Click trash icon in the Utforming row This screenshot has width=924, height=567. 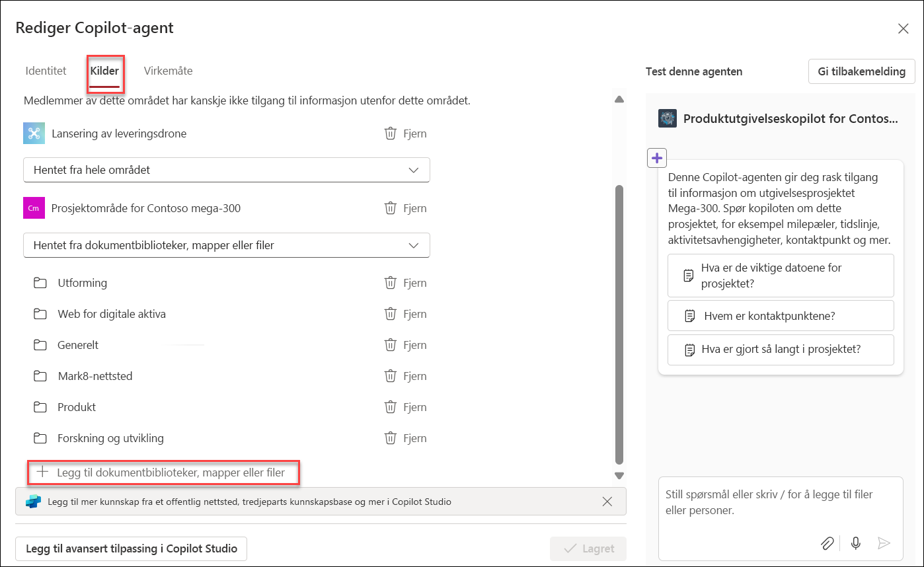click(x=391, y=283)
